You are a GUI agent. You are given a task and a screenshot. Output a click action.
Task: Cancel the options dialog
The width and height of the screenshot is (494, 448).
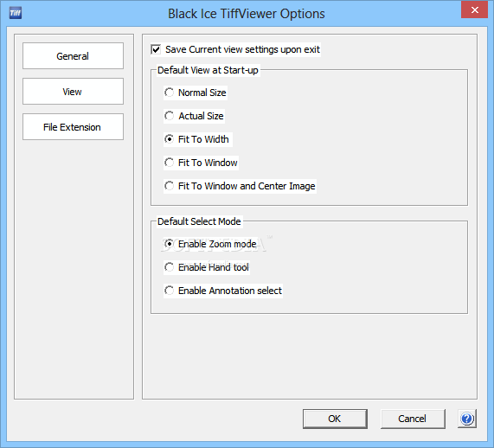pos(413,419)
